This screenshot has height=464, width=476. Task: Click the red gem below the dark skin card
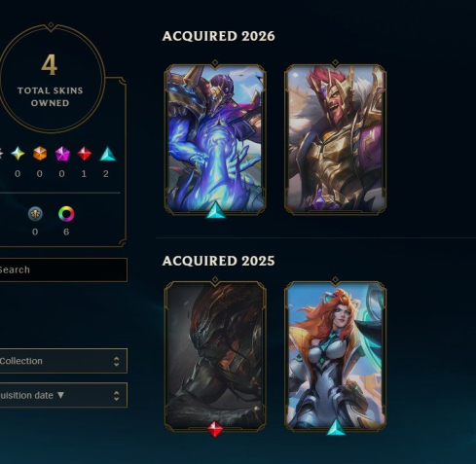pyautogui.click(x=215, y=429)
